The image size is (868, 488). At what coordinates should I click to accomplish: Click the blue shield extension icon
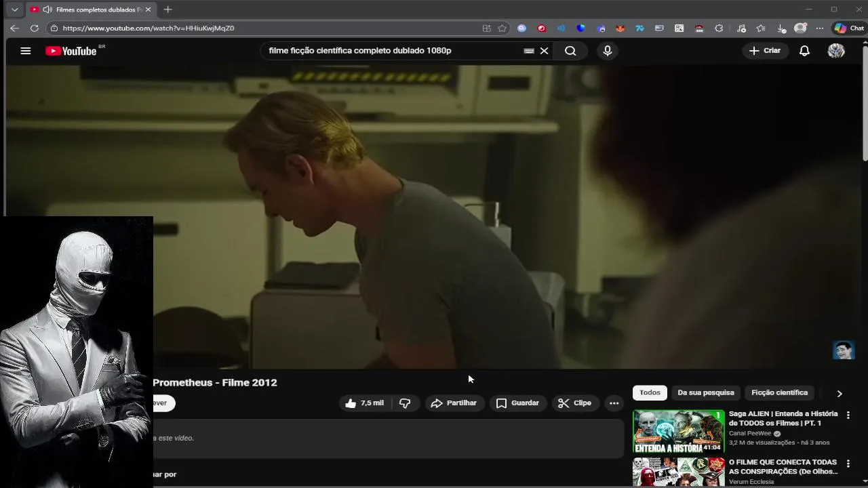click(580, 28)
